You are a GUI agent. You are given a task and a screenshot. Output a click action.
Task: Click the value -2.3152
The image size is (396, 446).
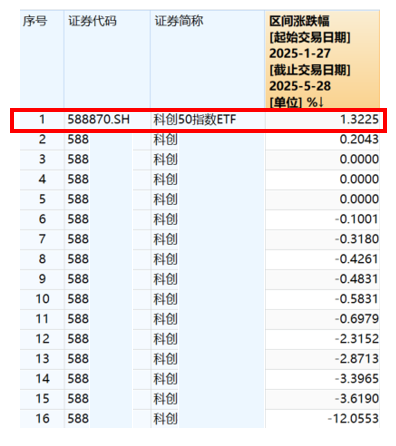[x=357, y=339]
